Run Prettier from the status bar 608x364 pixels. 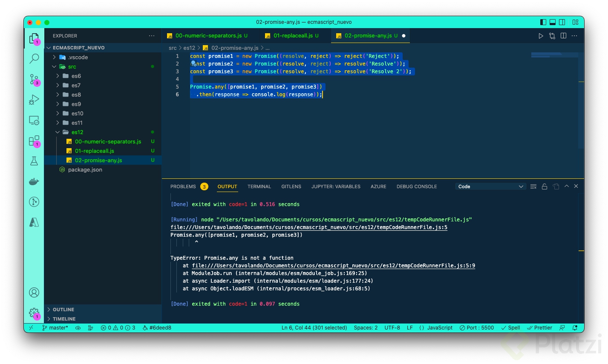[x=539, y=328]
